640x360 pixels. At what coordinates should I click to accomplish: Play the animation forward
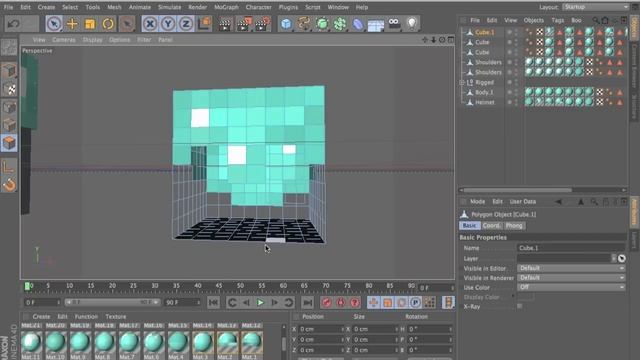click(x=260, y=302)
